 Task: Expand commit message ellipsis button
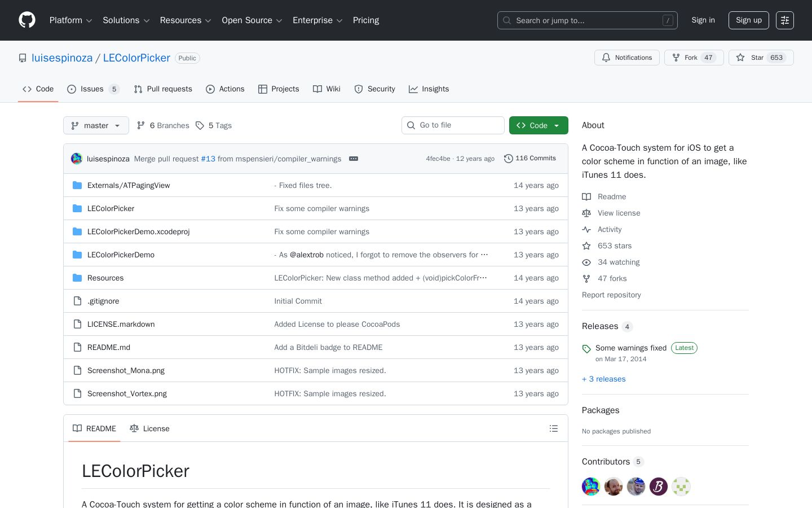coord(354,159)
